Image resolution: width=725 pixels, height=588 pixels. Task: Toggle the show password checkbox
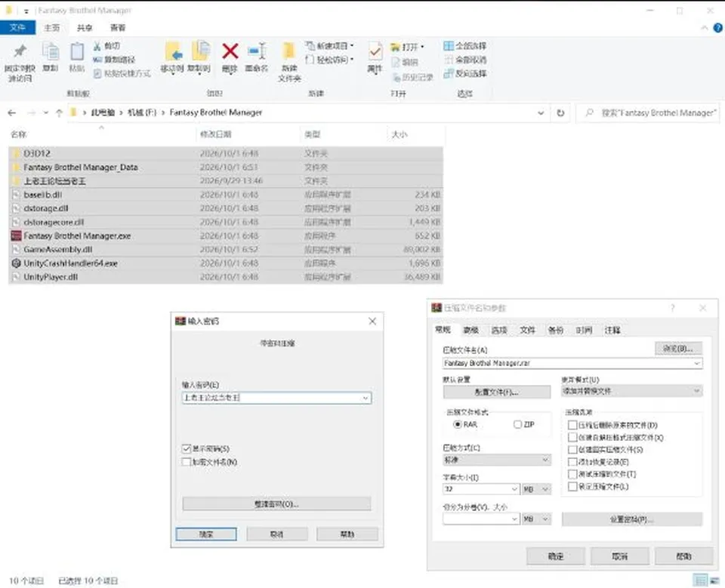click(x=187, y=448)
